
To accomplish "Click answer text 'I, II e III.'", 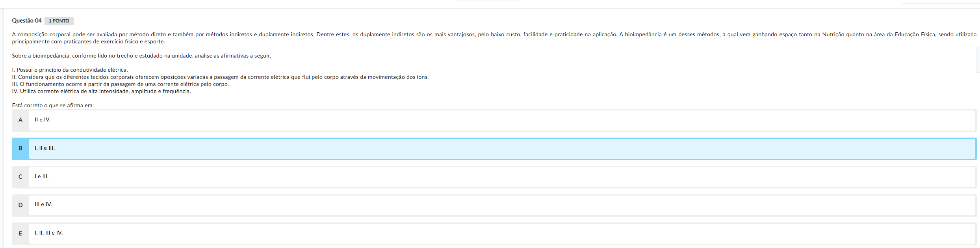I will 45,148.
